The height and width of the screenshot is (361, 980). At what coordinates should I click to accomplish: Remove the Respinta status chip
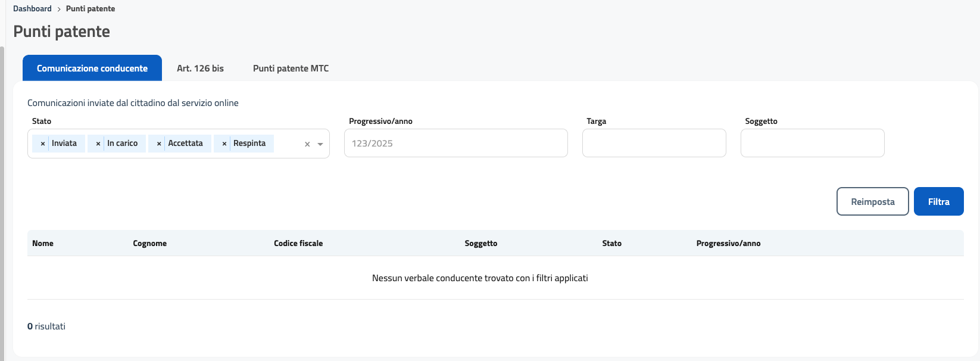click(x=224, y=144)
